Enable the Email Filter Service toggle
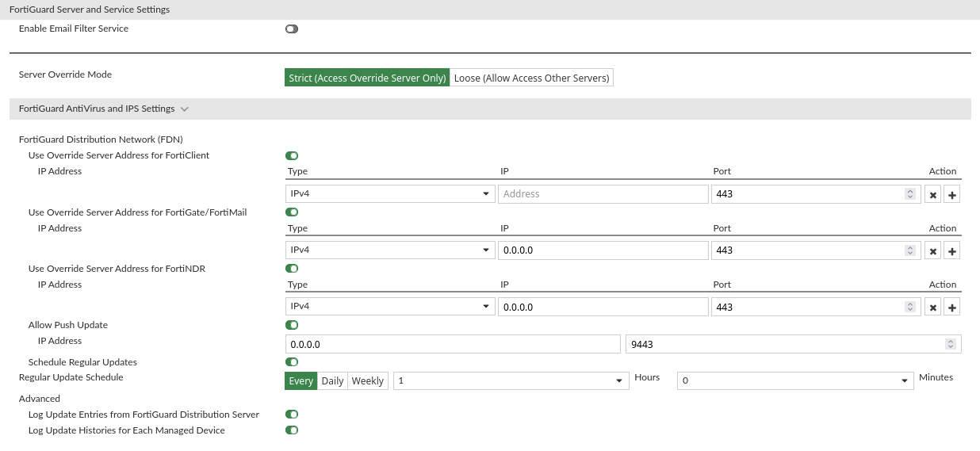The width and height of the screenshot is (980, 451). [x=292, y=29]
